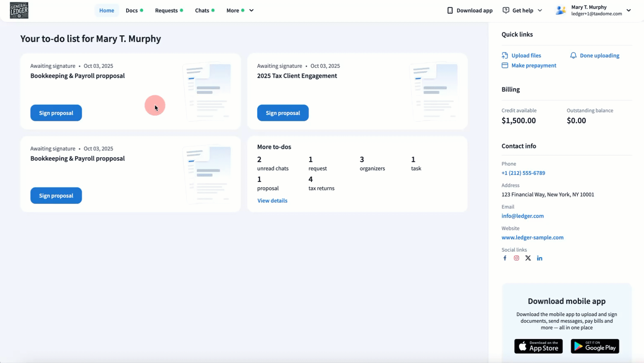Open the X (Twitter) social icon
The image size is (644, 363).
(x=528, y=258)
